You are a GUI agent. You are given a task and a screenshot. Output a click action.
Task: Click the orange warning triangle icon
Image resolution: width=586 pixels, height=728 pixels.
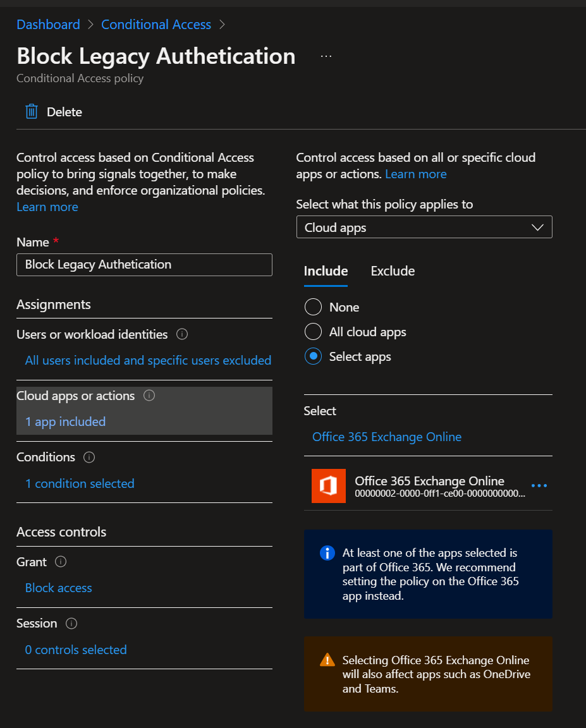(327, 660)
